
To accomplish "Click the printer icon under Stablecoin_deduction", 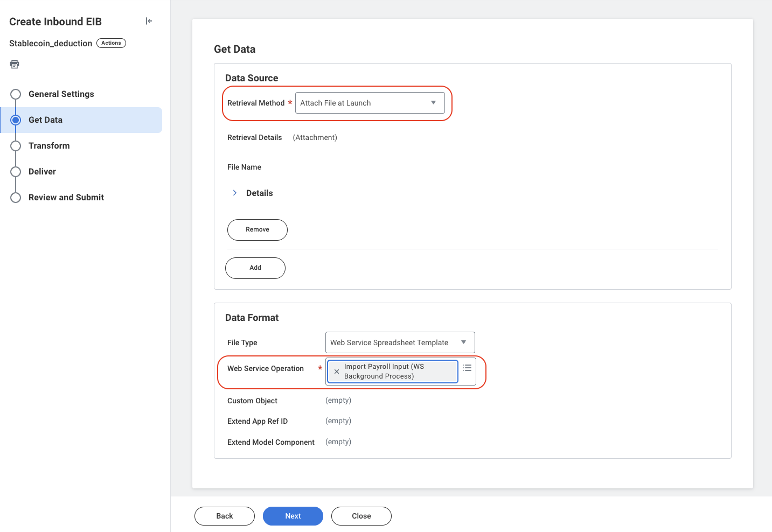I will [15, 64].
